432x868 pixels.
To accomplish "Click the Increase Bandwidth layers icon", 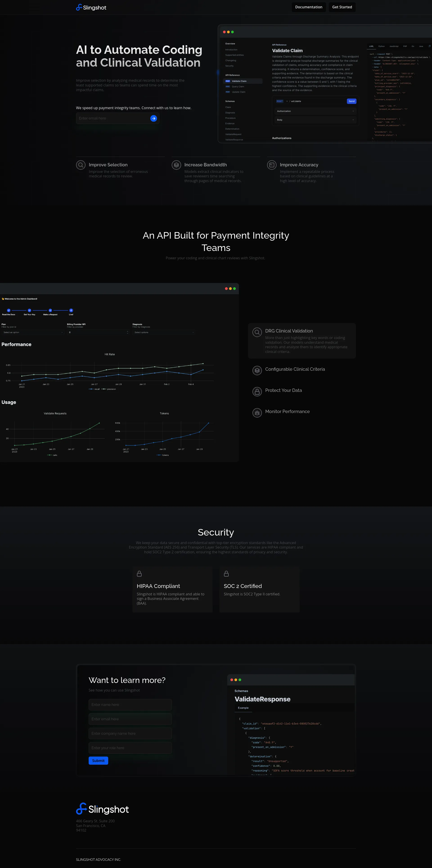I will 176,165.
